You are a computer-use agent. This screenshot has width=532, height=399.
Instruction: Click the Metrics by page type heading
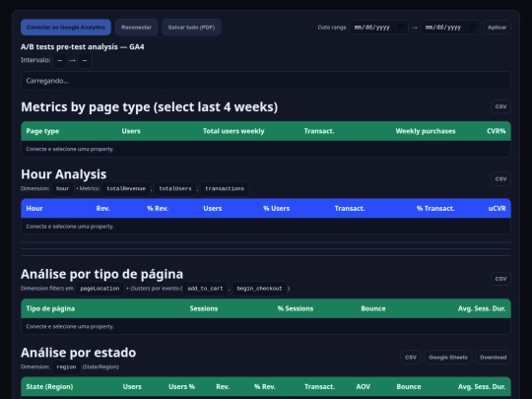(x=150, y=106)
